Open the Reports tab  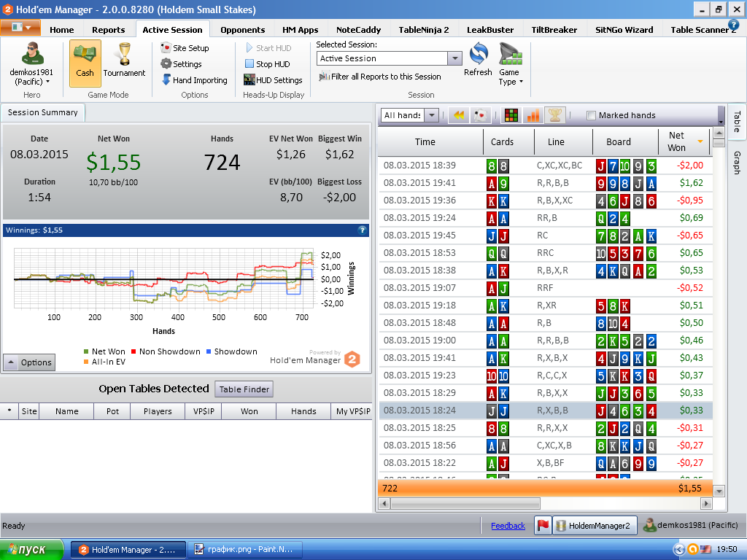click(108, 29)
